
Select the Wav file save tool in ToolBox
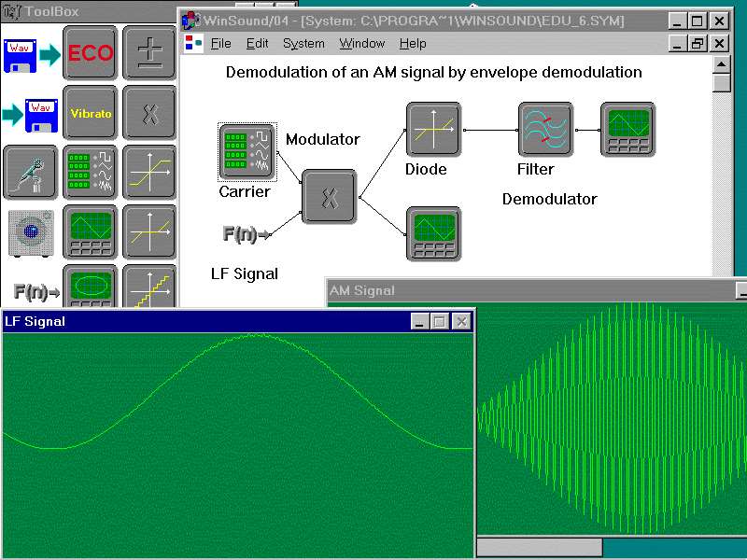[x=30, y=115]
